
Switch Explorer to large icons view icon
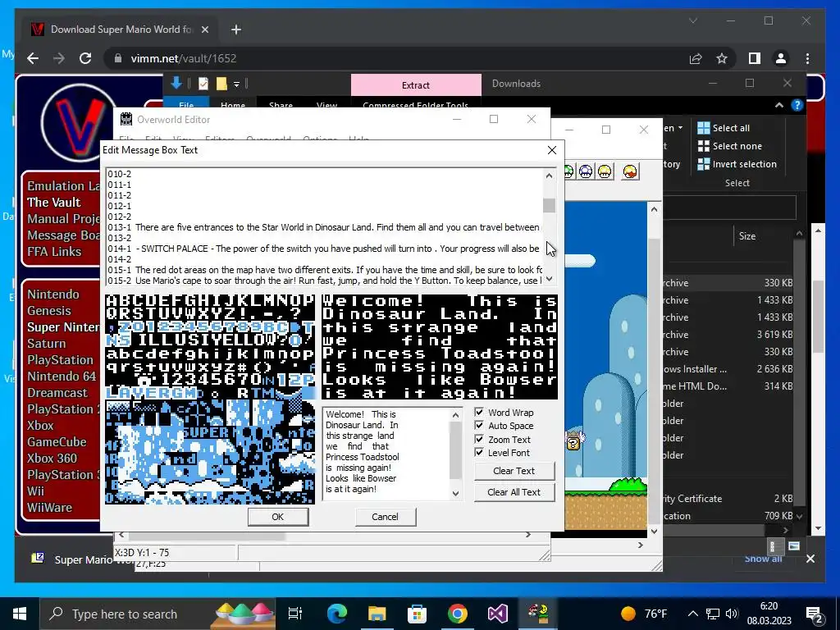pos(794,546)
